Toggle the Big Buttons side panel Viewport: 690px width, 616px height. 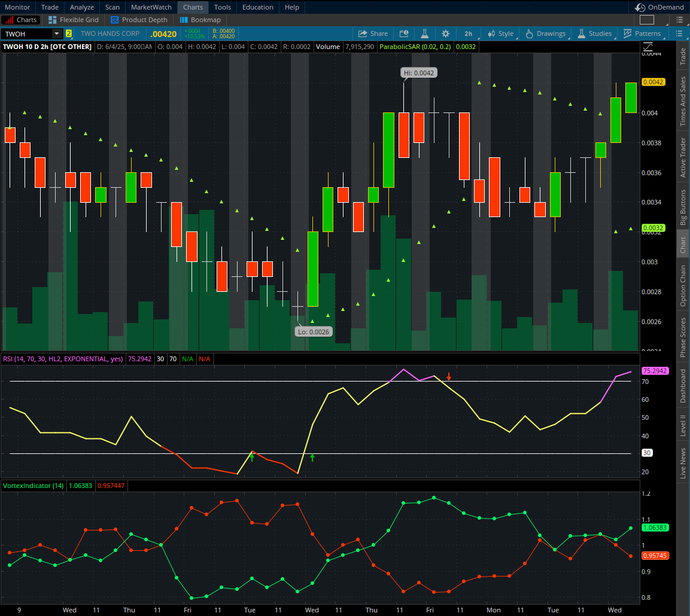click(683, 207)
